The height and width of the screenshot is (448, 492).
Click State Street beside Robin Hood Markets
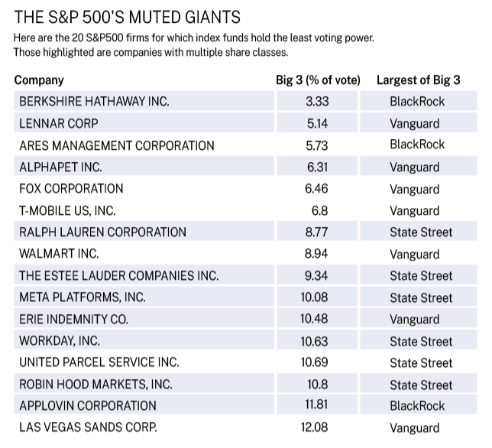(421, 385)
